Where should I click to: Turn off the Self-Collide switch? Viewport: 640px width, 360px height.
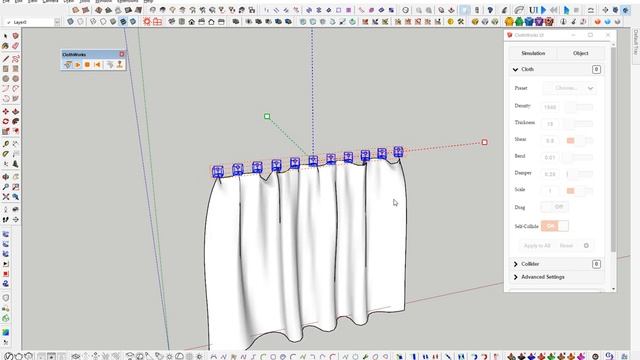click(554, 226)
